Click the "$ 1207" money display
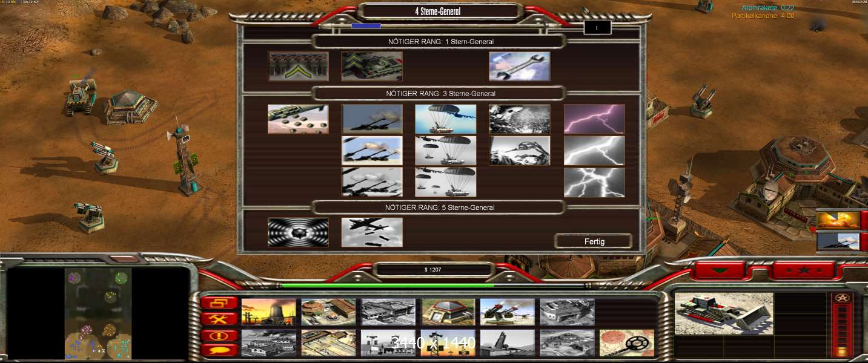The width and height of the screenshot is (868, 363). (x=434, y=269)
